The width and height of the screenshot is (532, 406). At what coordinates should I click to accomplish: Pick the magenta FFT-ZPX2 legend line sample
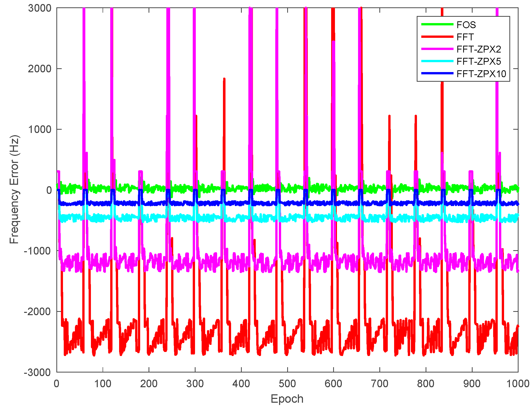(437, 49)
